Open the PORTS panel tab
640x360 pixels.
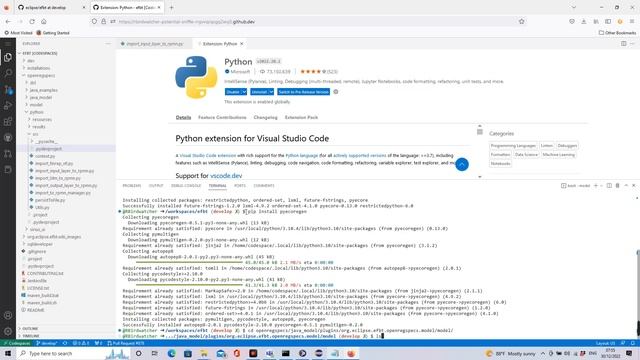240,186
